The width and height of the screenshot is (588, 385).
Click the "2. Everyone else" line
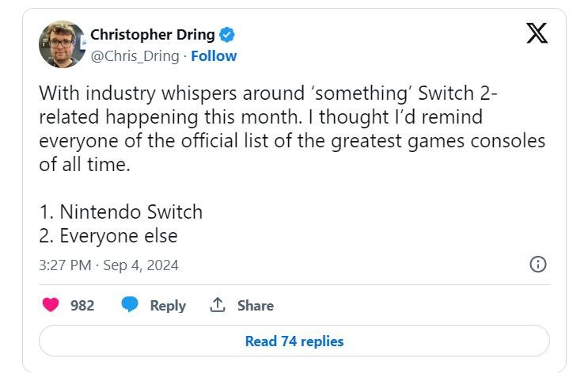tap(108, 236)
